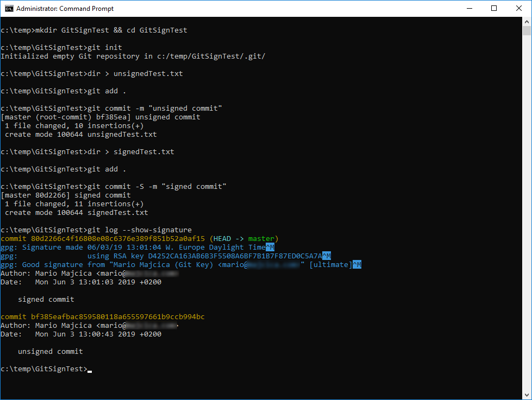Click the 'dir > unsignedTest.txt' command

[x=135, y=74]
